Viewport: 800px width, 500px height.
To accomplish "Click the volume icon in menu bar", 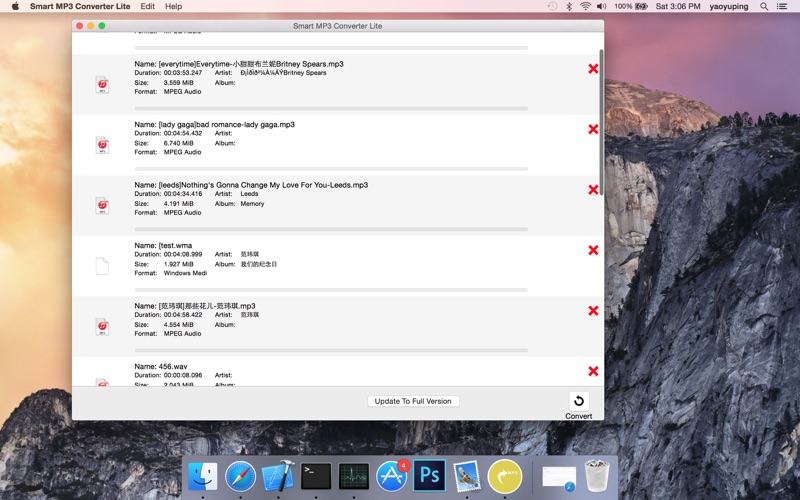I will point(602,6).
